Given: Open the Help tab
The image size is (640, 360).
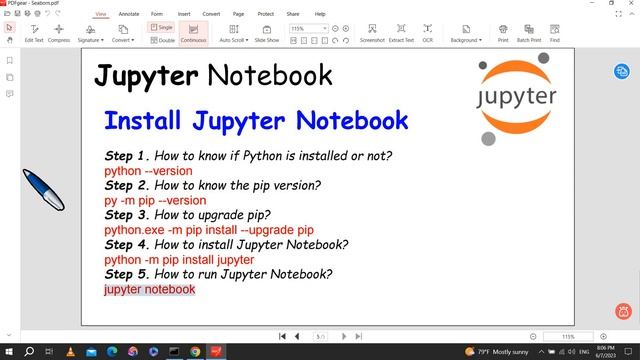Looking at the screenshot, I should 320,14.
